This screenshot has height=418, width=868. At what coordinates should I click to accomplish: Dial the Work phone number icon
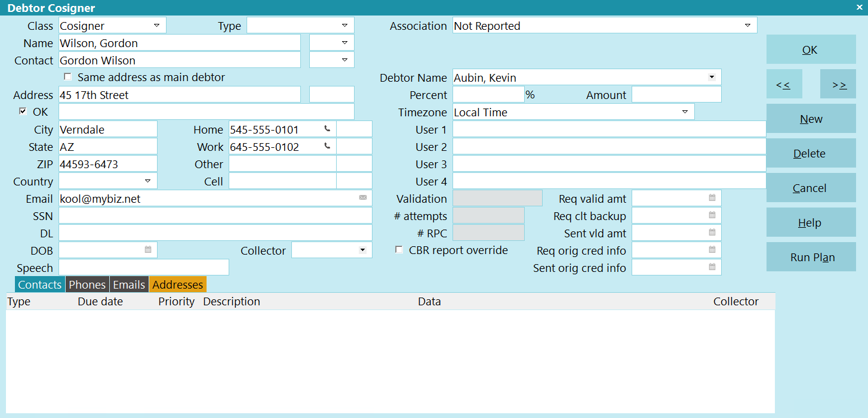[327, 146]
